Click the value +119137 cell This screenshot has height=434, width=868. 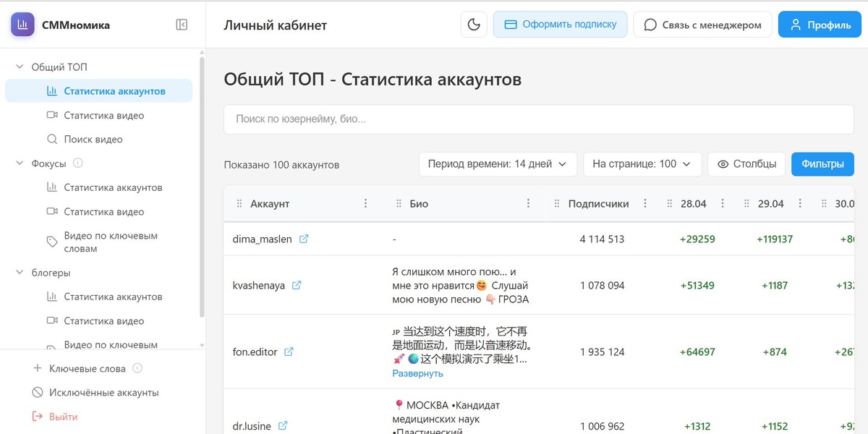tap(775, 239)
